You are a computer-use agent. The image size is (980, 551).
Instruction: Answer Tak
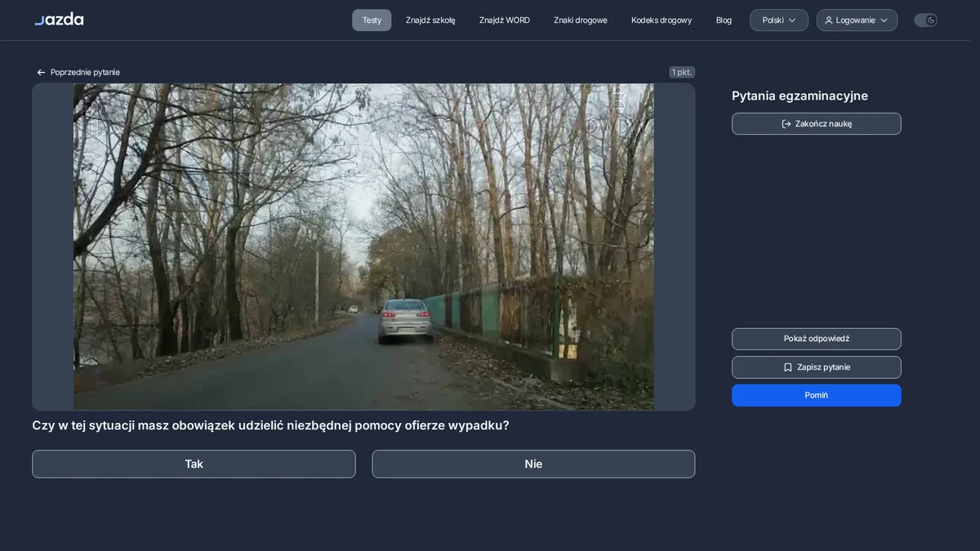[x=194, y=464]
